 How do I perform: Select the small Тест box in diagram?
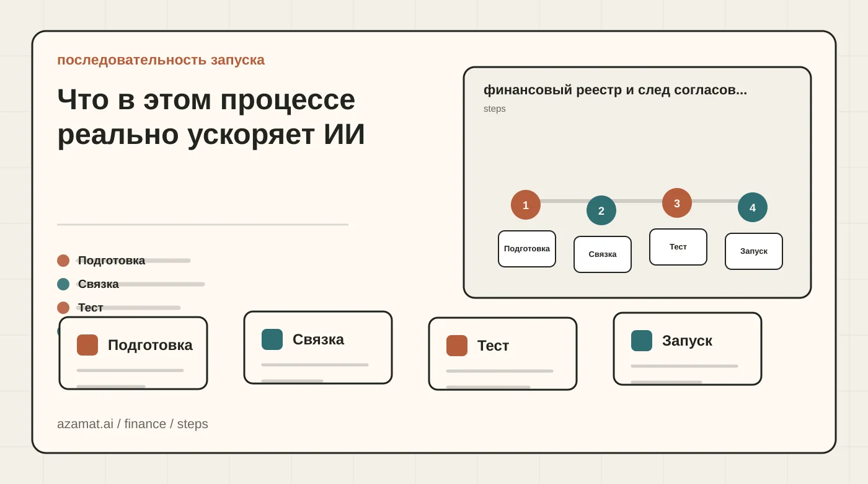click(678, 247)
